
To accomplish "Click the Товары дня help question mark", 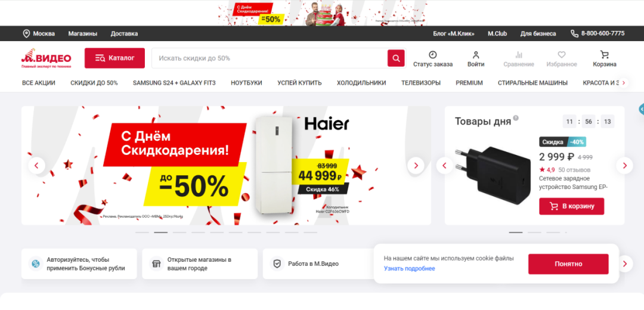I will tap(516, 118).
